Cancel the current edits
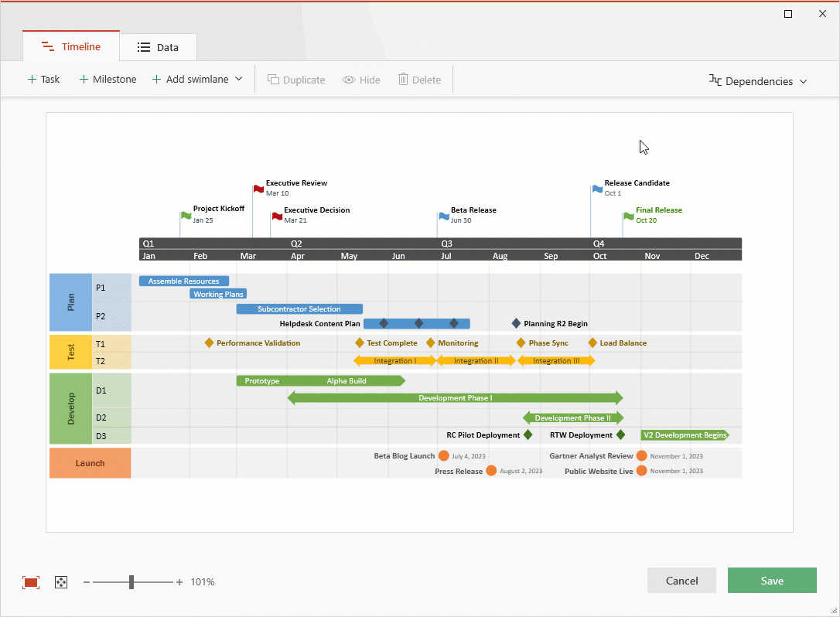840x617 pixels. [681, 581]
